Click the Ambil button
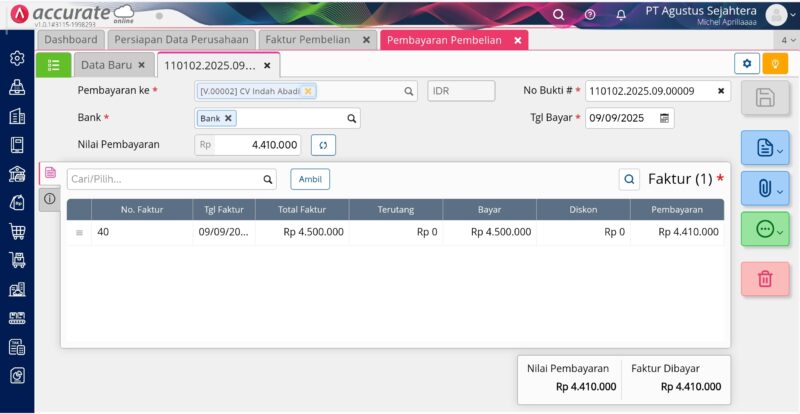800x414 pixels. 310,180
